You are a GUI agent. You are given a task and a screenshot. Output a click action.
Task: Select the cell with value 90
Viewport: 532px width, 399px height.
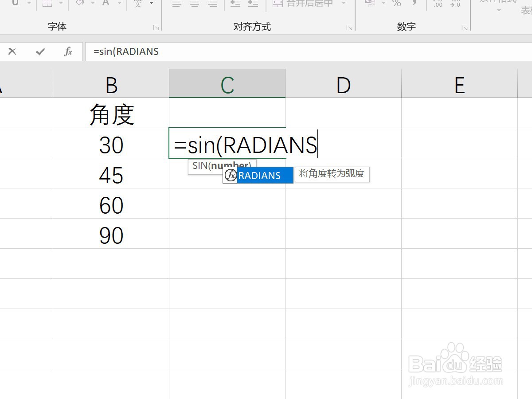111,234
